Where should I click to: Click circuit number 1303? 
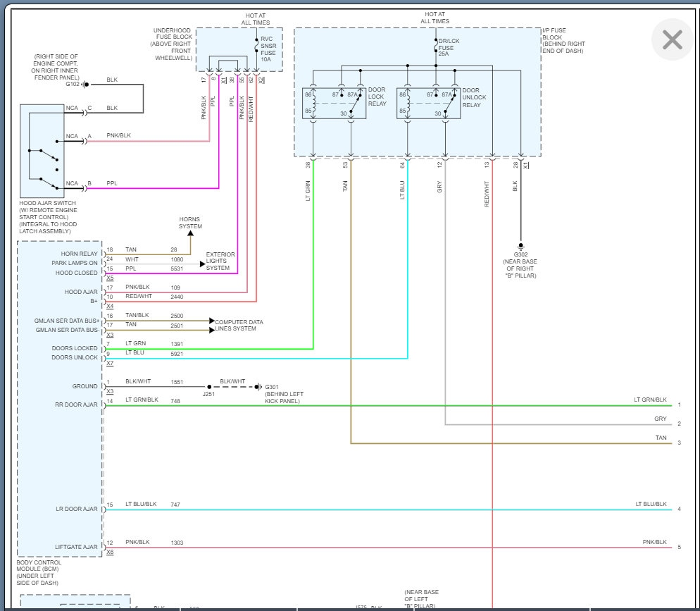[177, 543]
